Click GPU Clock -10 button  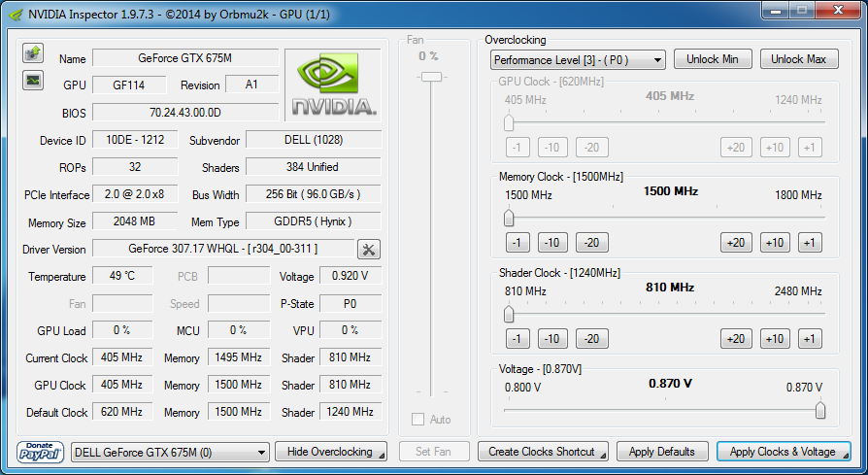tap(552, 148)
